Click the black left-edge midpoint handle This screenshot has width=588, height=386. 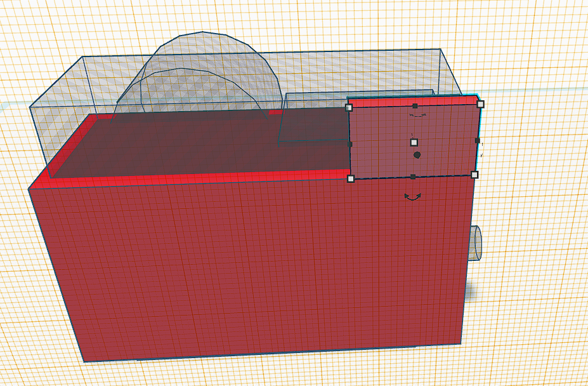[350, 144]
